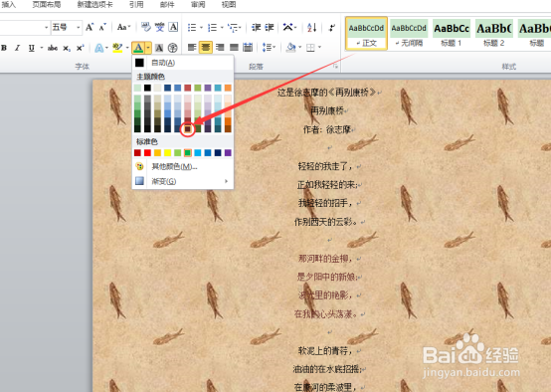Viewport: 551px width, 392px height.
Task: Click the font color A button
Action: tap(138, 48)
